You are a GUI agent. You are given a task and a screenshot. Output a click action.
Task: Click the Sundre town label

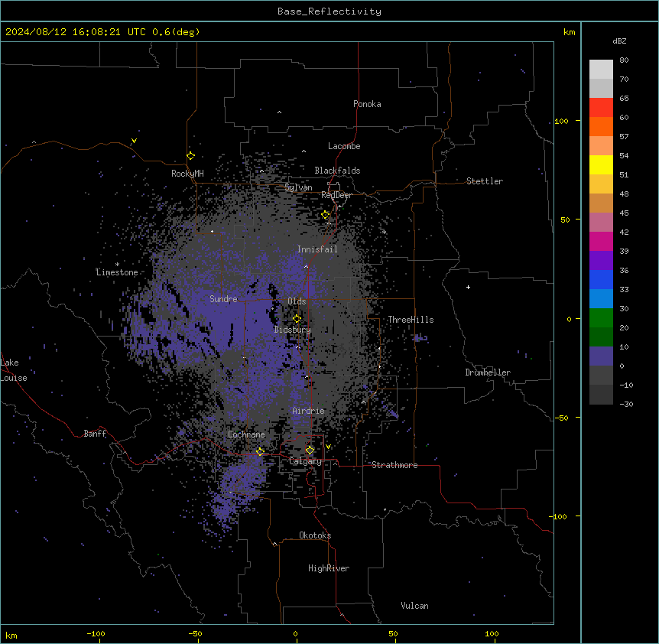[223, 299]
